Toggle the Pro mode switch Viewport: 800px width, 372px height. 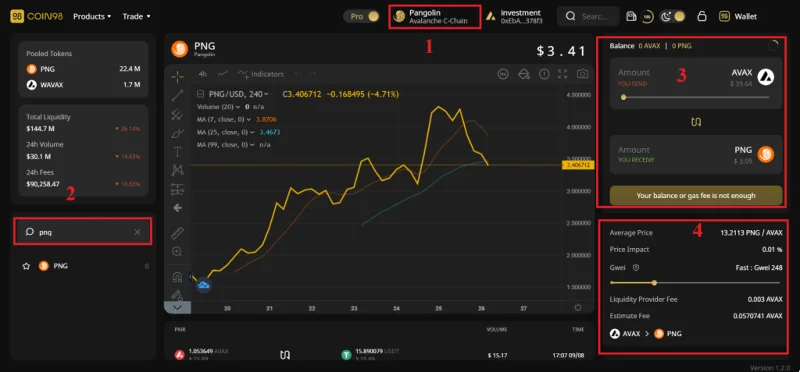[x=362, y=16]
